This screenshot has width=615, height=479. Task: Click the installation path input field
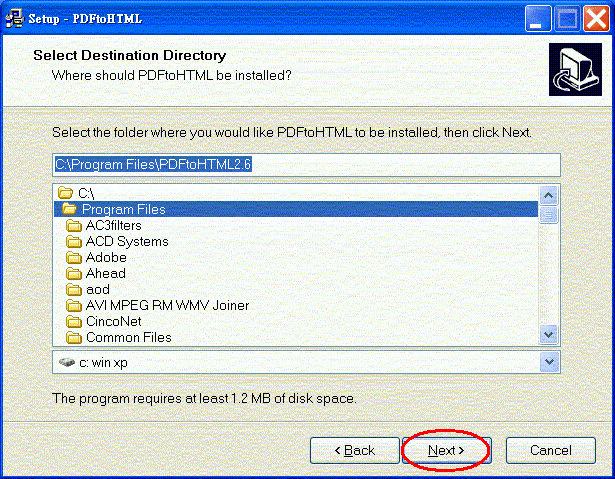(306, 165)
